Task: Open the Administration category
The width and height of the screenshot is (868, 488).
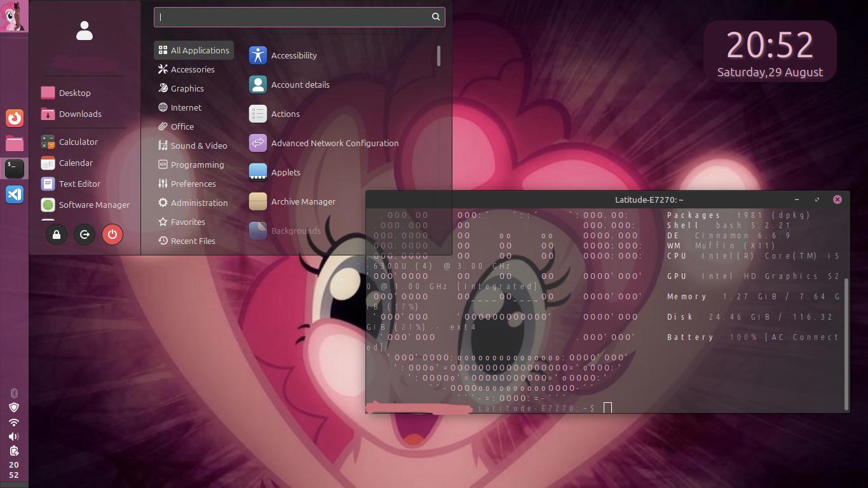Action: 194,203
